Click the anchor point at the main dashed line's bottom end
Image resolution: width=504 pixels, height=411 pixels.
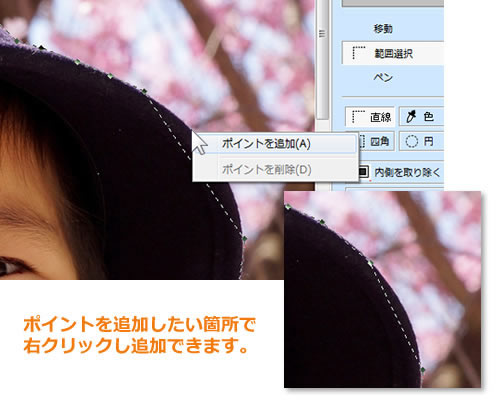pyautogui.click(x=245, y=239)
